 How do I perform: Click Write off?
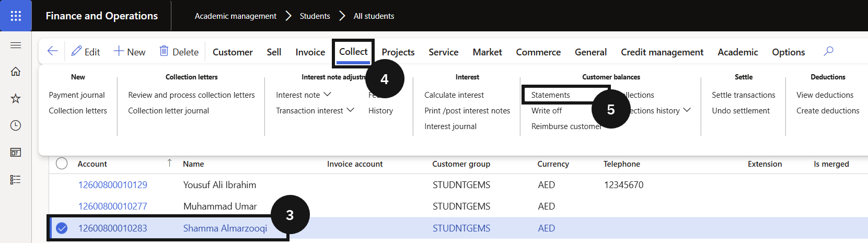pyautogui.click(x=547, y=111)
